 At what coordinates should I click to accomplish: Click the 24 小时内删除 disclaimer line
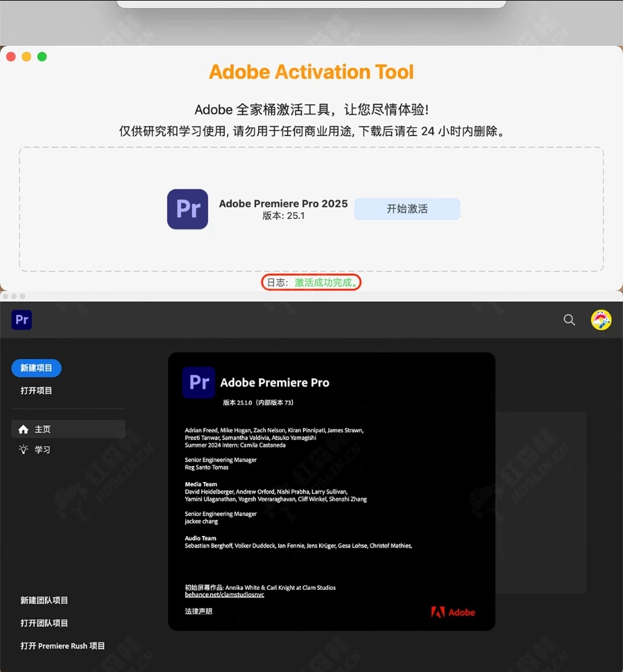pyautogui.click(x=311, y=131)
